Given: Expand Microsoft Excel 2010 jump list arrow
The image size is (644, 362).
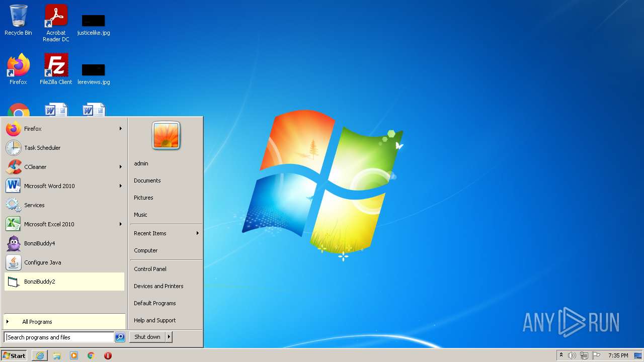Looking at the screenshot, I should [121, 224].
